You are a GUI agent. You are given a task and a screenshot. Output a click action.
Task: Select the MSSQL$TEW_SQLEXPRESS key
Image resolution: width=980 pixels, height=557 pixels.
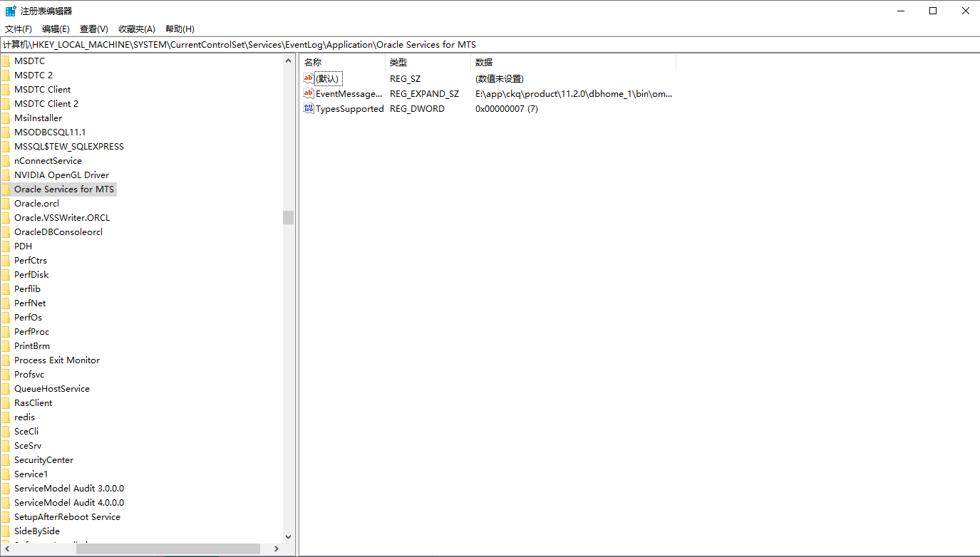point(69,146)
